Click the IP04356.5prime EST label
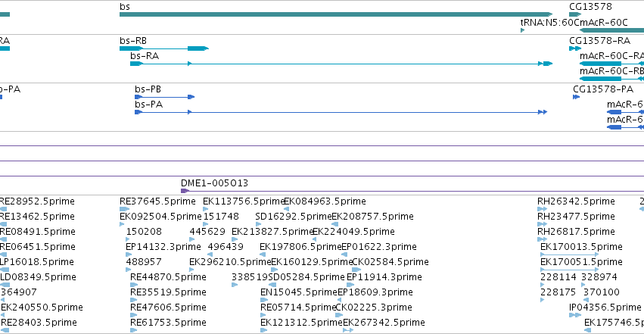Screen dimensions: 644x334 pos(605,307)
